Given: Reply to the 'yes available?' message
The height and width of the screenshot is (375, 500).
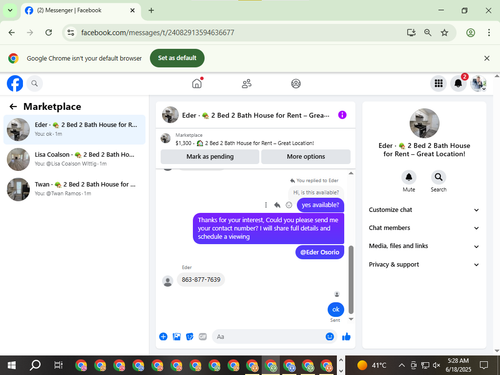Looking at the screenshot, I should tap(277, 205).
